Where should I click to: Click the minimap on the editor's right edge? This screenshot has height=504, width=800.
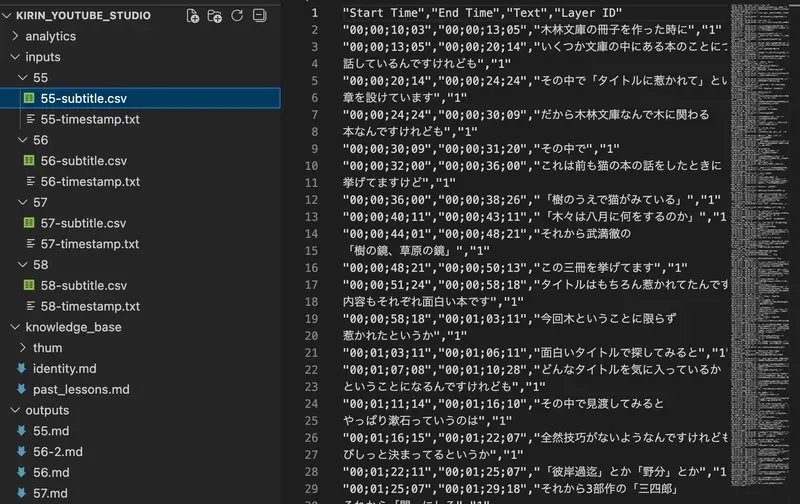pyautogui.click(x=760, y=245)
